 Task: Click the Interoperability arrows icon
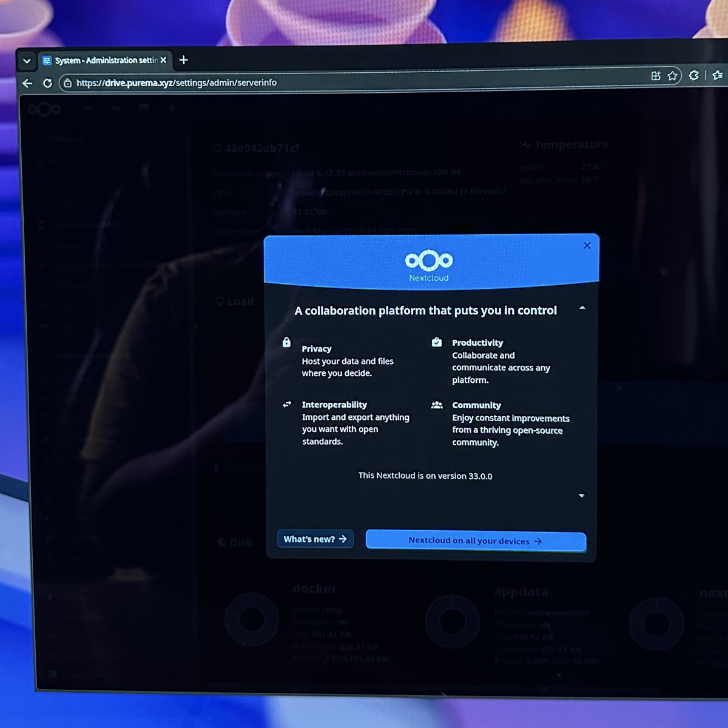287,404
